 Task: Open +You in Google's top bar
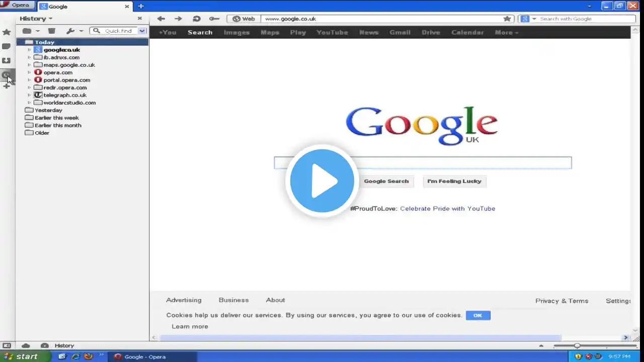coord(168,32)
